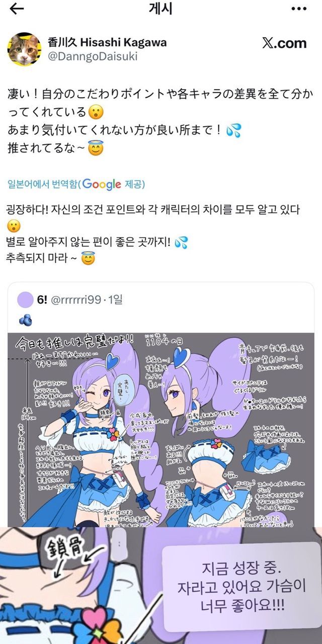Screen dimensions: 322x644
Task: Click the X.com logo
Action: point(284,43)
